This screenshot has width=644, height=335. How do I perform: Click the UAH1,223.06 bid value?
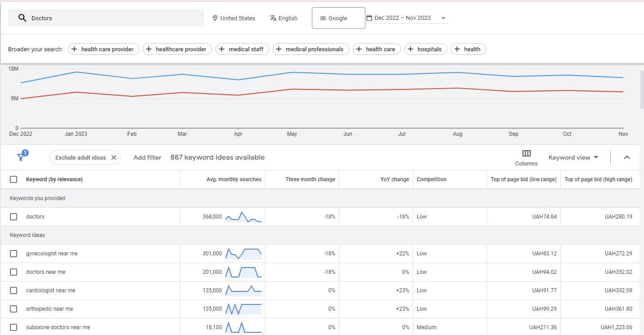616,327
